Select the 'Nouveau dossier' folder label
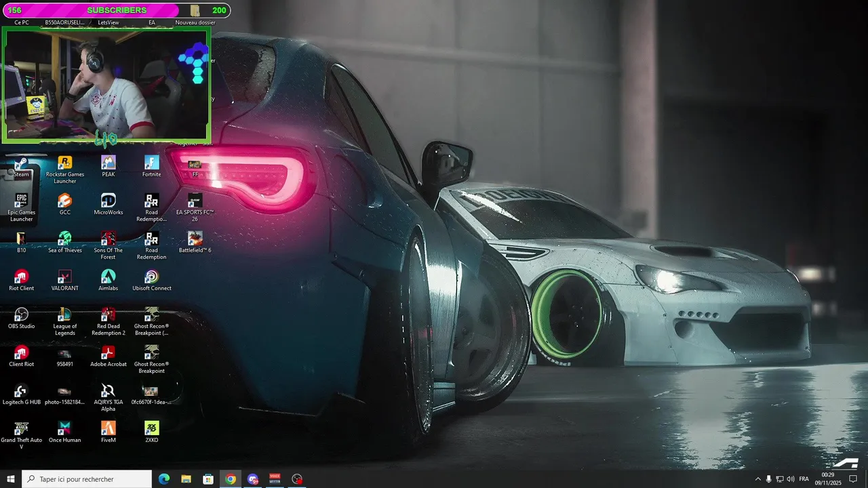The image size is (868, 488). (x=195, y=22)
